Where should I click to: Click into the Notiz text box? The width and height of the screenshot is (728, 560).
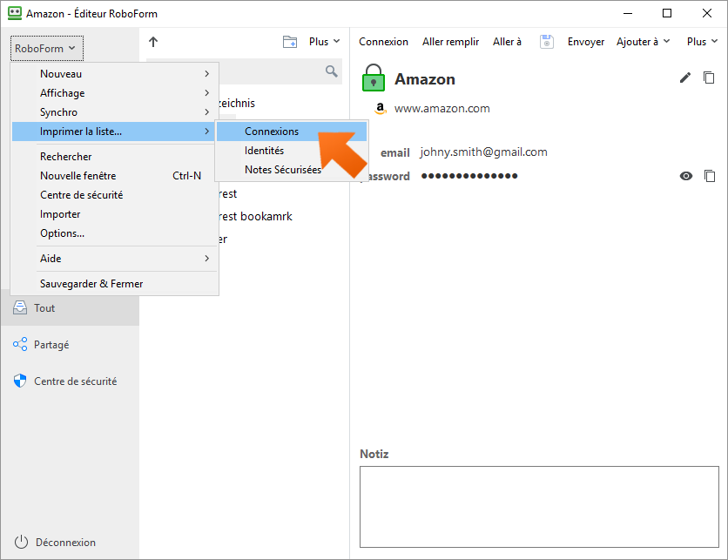pos(539,507)
